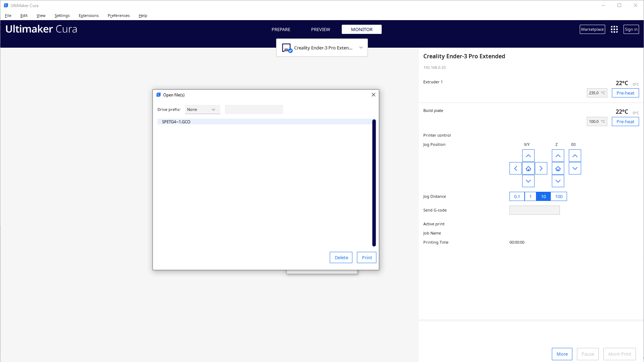Image resolution: width=644 pixels, height=362 pixels.
Task: Open the File menu
Action: (8, 16)
